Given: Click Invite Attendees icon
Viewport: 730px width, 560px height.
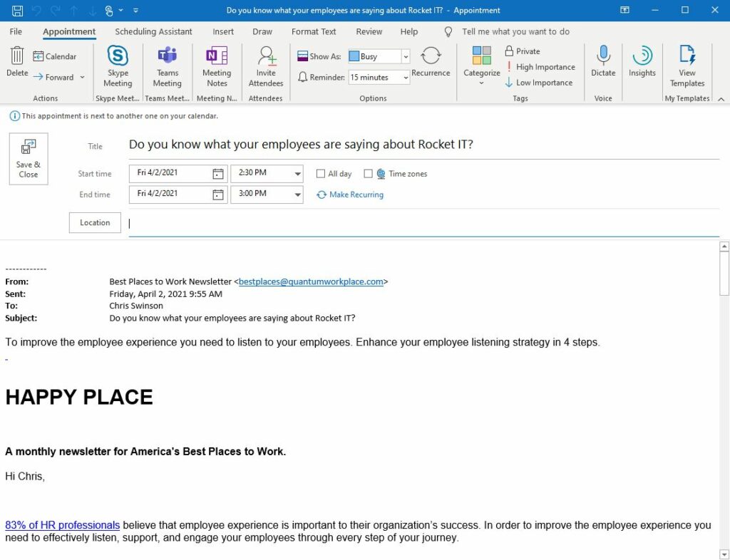Looking at the screenshot, I should click(266, 66).
